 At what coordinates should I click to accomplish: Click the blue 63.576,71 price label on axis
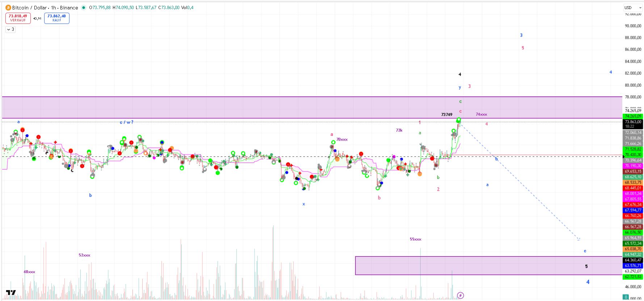(x=632, y=266)
